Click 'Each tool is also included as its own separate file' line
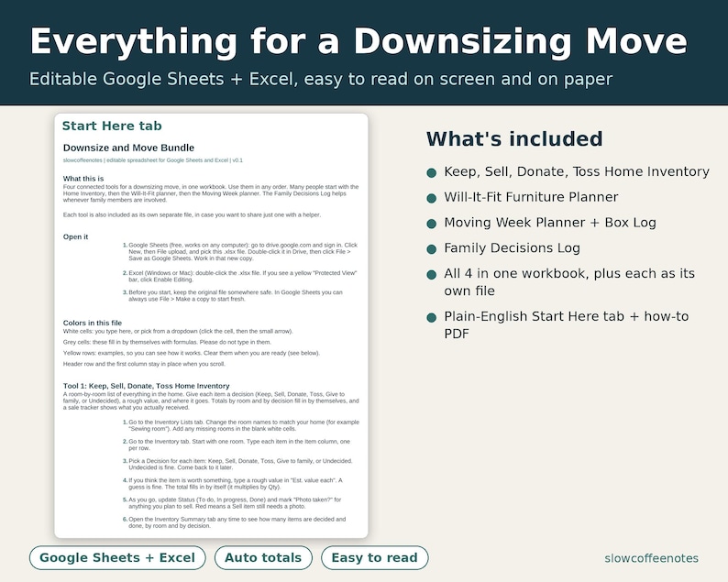Viewport: 728px width, 582px height. [x=192, y=214]
